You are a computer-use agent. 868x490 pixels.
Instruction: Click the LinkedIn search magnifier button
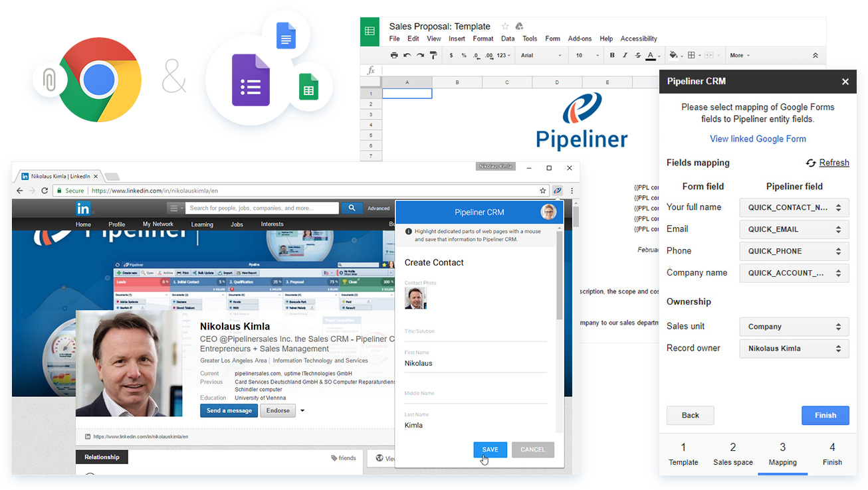click(352, 208)
